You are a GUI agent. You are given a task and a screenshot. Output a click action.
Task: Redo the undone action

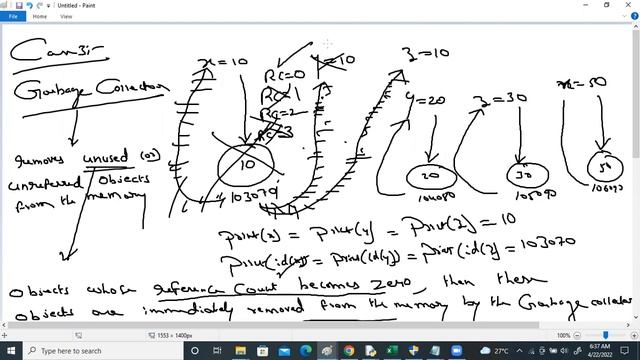(39, 5)
